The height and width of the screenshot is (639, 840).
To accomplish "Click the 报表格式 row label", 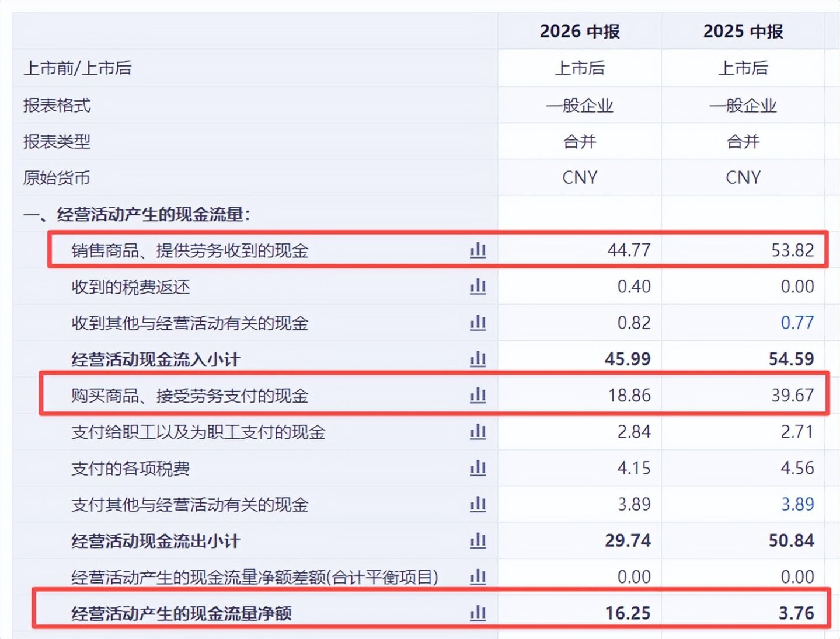I will coord(57,105).
